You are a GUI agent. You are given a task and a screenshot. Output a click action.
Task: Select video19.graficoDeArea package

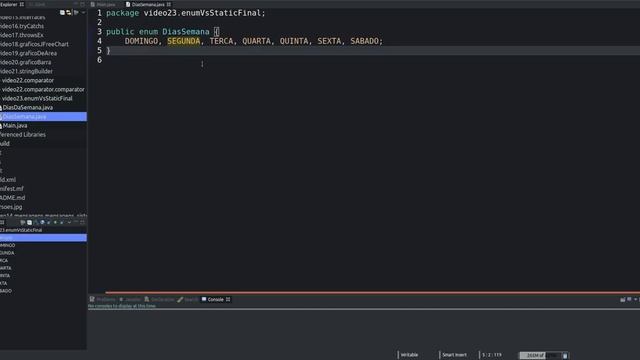[29, 53]
